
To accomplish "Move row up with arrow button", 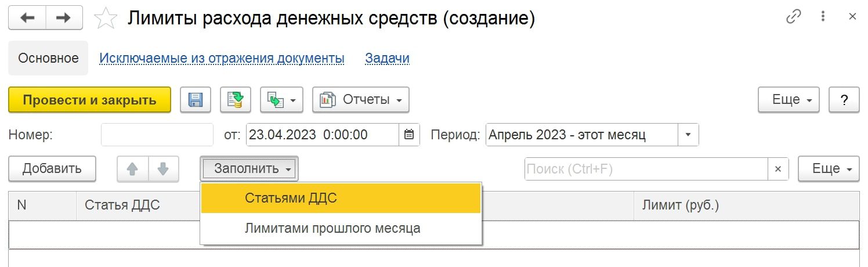I will tap(132, 169).
